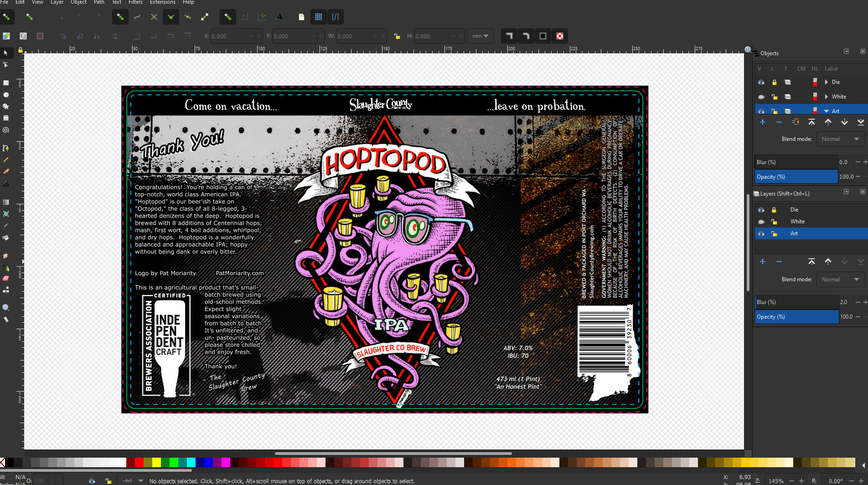868x485 pixels.
Task: Open the Path menu
Action: click(x=99, y=2)
